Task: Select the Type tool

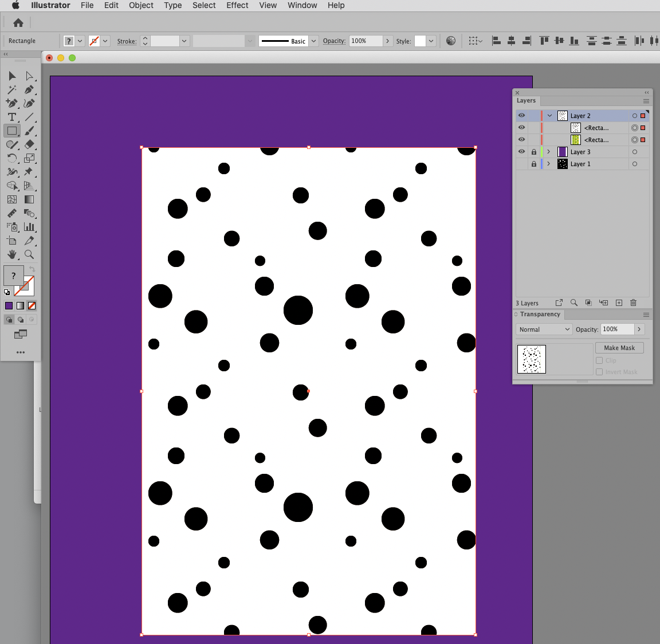Action: click(11, 117)
